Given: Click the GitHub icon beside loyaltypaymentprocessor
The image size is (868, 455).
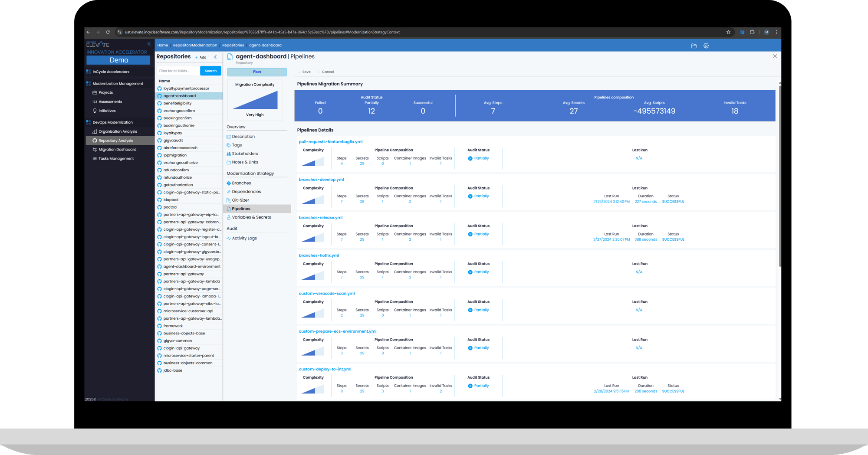Looking at the screenshot, I should [x=159, y=88].
